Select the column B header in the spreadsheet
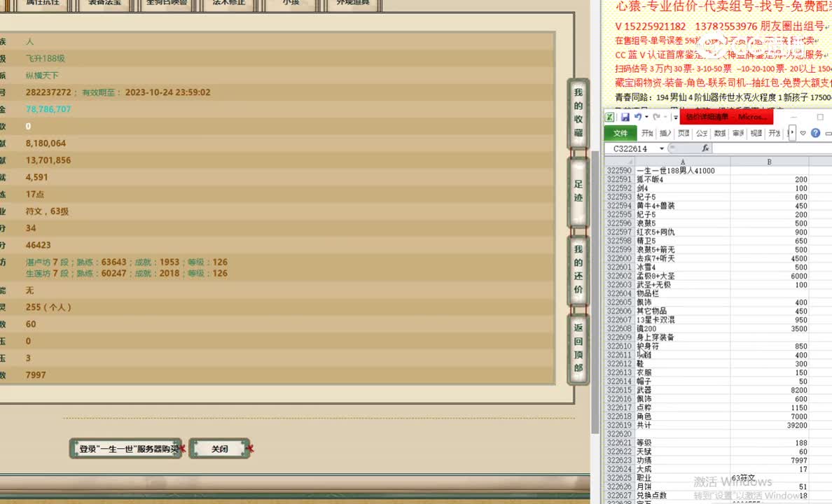Viewport: 832px width, 504px height. tap(769, 162)
